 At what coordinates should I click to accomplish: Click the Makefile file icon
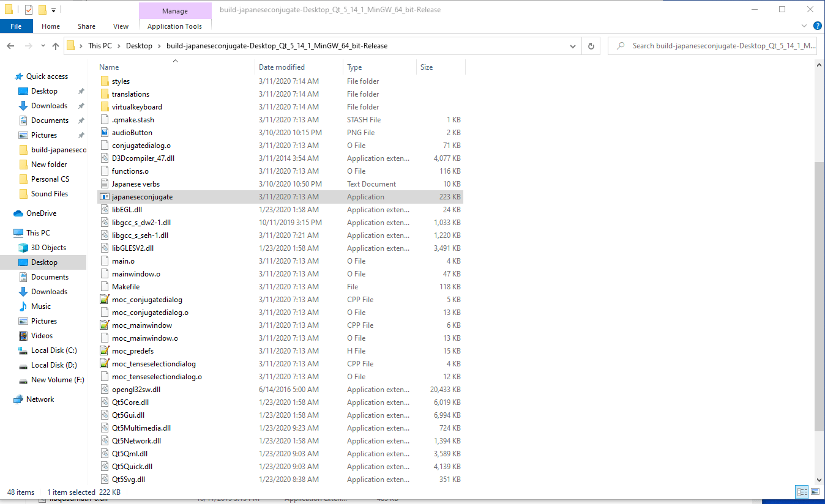pos(104,287)
